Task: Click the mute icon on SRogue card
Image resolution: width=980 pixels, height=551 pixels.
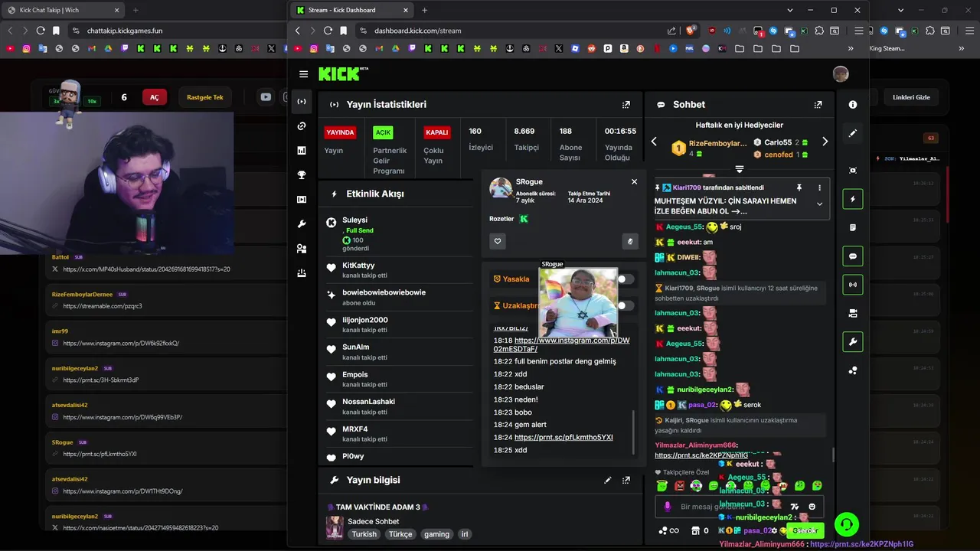Action: (x=630, y=241)
